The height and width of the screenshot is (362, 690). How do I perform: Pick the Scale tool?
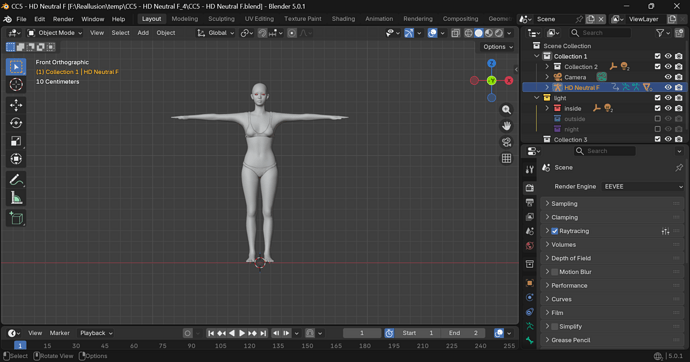(16, 141)
